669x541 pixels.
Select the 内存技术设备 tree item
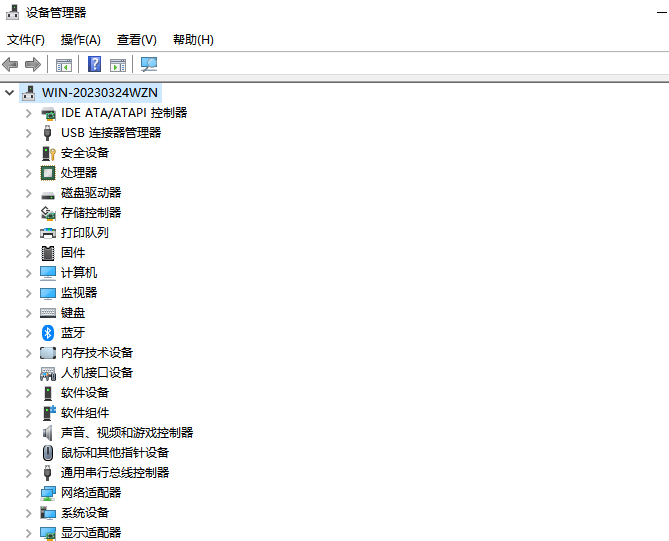[97, 353]
